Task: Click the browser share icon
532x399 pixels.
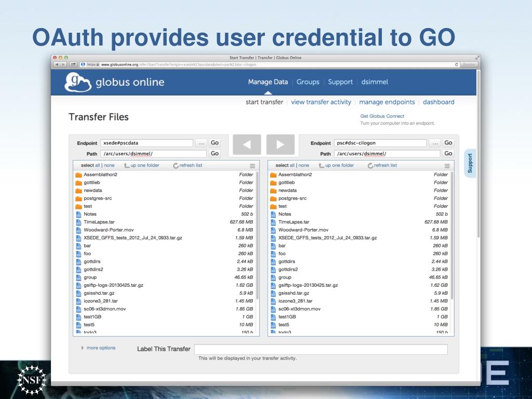Action: [x=73, y=64]
